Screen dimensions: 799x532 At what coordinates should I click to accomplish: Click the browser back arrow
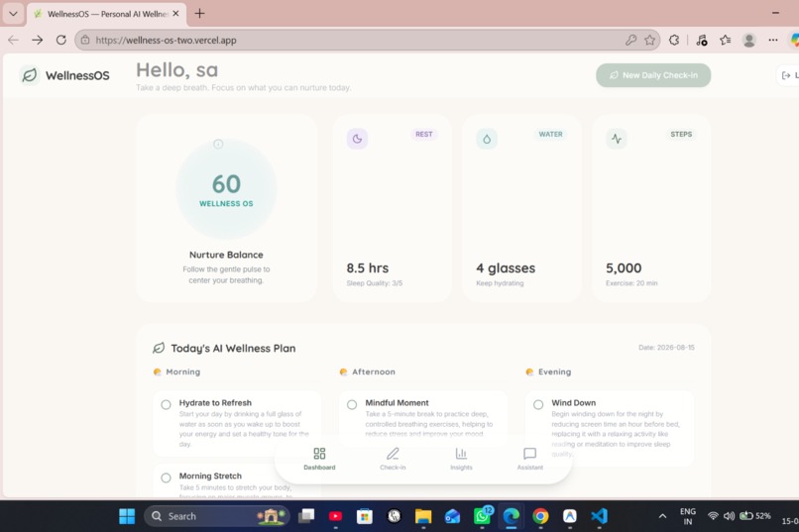[13, 40]
